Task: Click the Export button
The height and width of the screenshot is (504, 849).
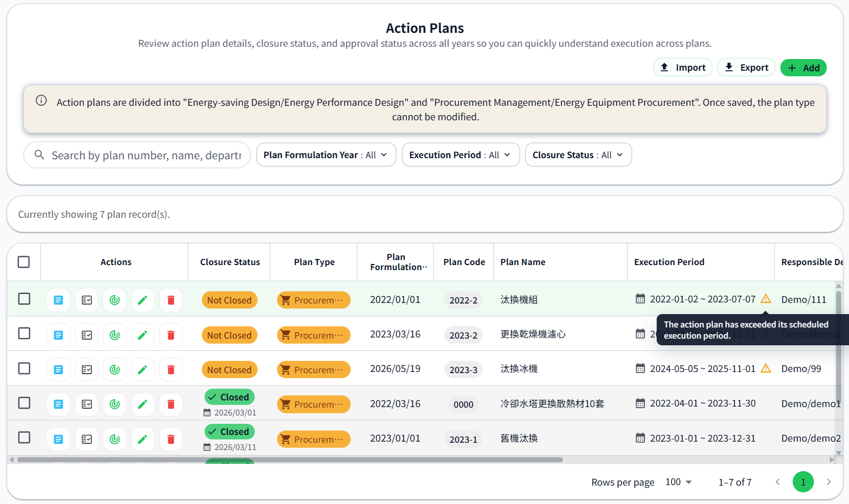Action: click(x=746, y=67)
